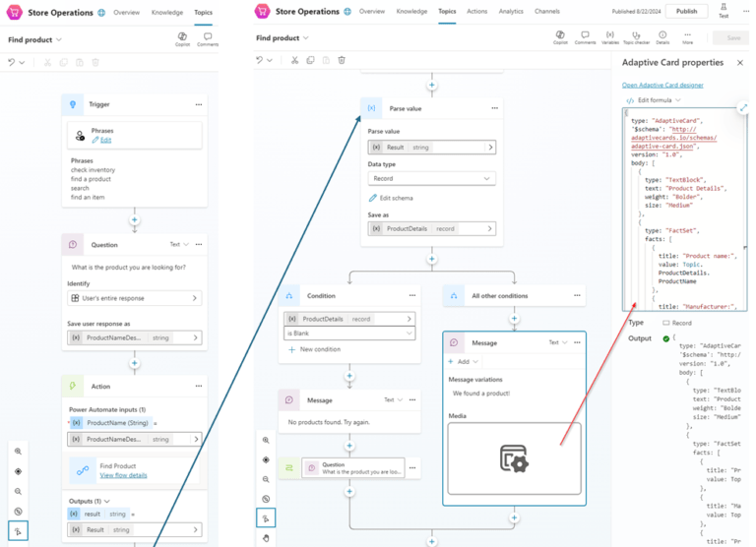Screen dimensions: 756x547
Task: Click the Undo arrow in right toolbar
Action: (260, 60)
